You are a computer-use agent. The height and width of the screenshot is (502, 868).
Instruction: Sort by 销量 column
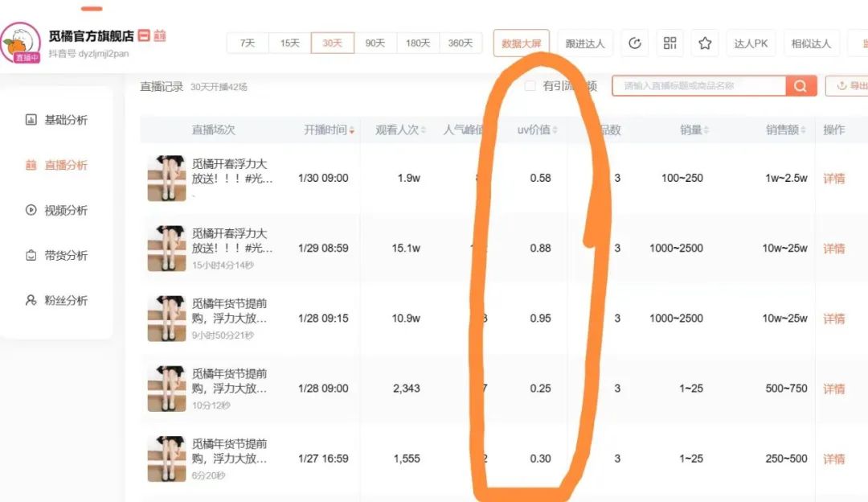(x=694, y=130)
